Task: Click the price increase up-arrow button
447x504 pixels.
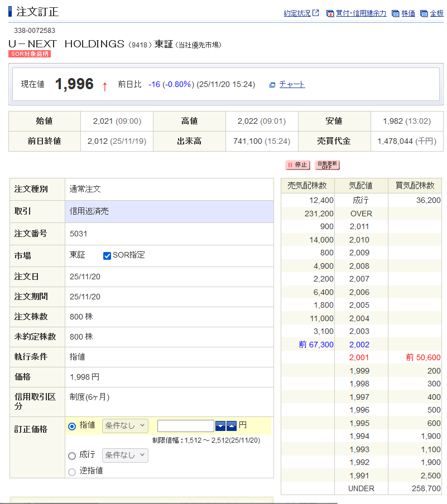Action: [232, 426]
